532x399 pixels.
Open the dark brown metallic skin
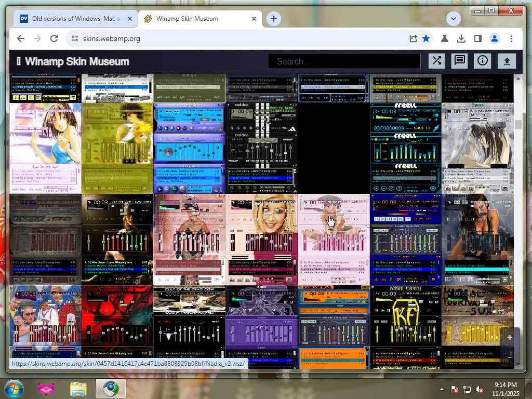(45, 239)
